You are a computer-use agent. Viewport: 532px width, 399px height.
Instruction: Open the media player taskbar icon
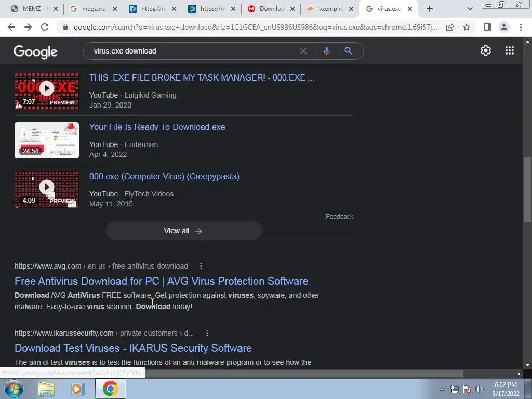[77, 389]
